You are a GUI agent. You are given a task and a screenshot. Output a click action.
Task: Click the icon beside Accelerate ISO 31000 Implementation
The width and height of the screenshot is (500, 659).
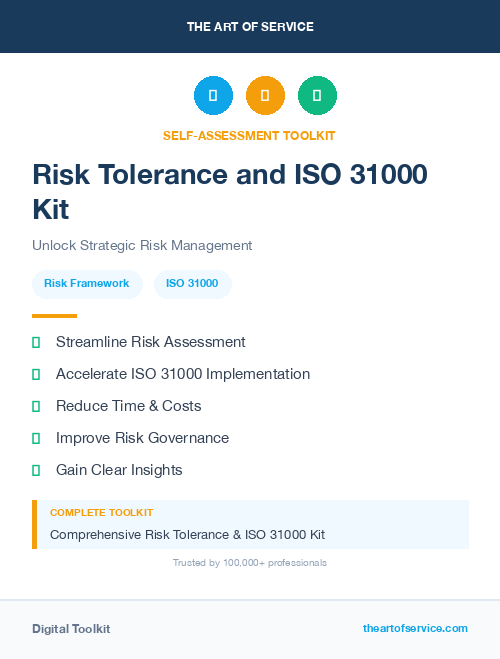coord(36,374)
